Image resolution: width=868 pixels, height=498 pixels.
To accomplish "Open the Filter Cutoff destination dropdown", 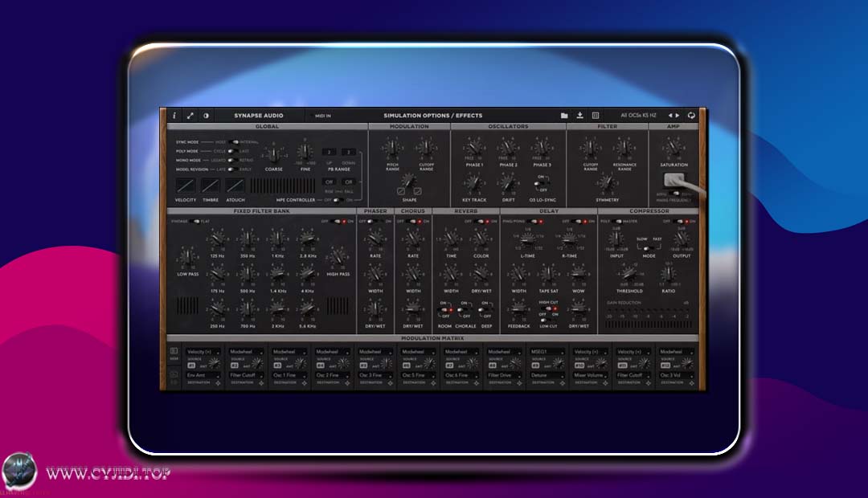I will pos(245,375).
